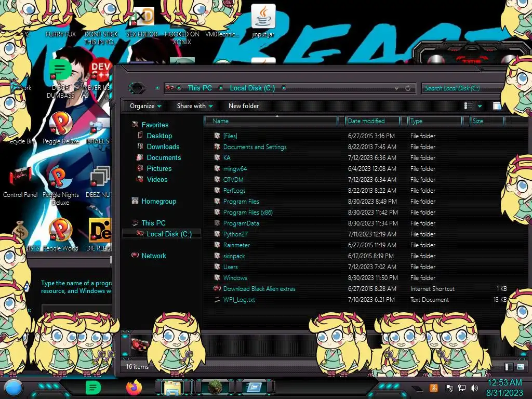Click the volume tray icon
Viewport: 532px width, 399px height.
(x=474, y=388)
